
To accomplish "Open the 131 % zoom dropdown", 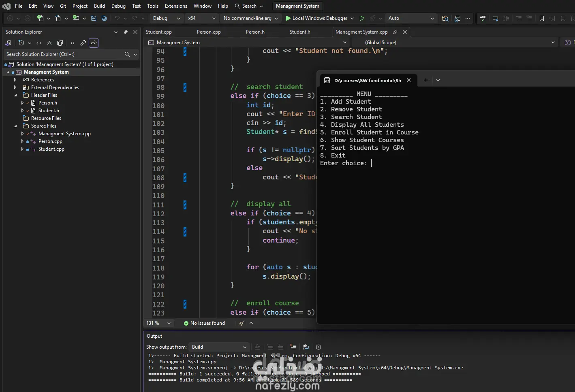I will click(x=158, y=323).
